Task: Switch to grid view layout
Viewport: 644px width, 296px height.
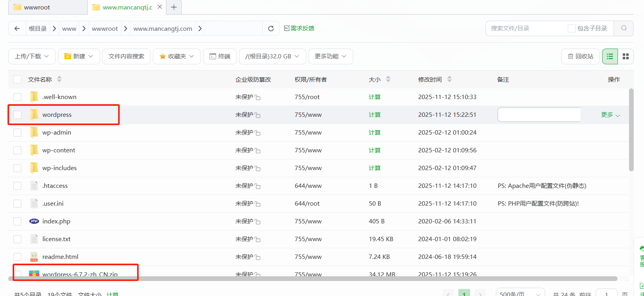Action: [626, 56]
